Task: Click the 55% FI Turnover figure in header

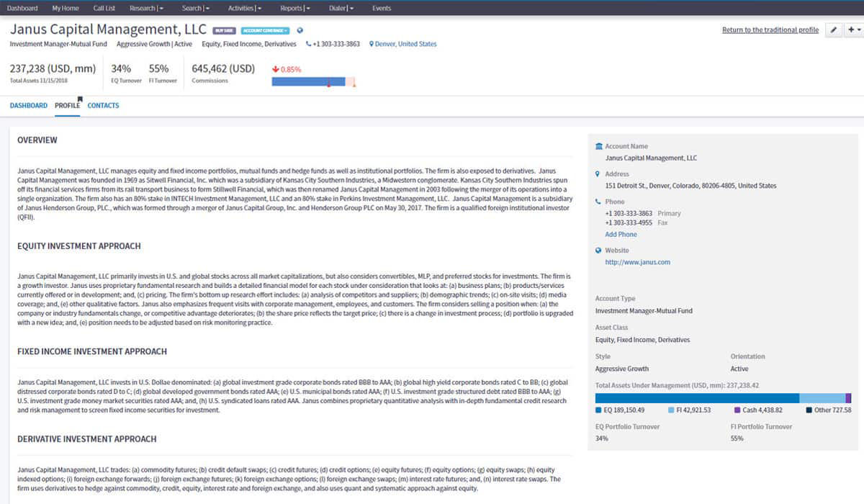Action: (x=158, y=69)
